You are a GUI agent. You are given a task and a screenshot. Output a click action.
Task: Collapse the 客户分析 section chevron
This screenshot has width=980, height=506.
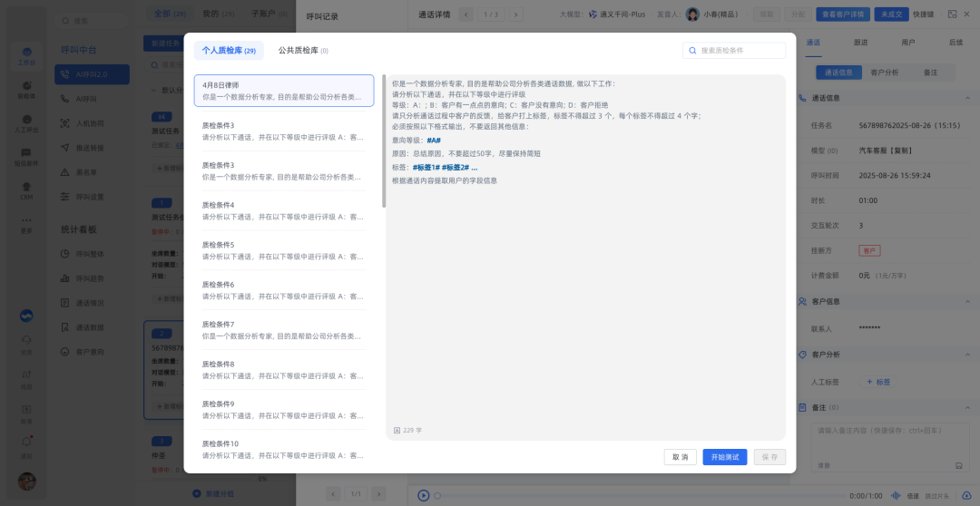[x=965, y=355]
